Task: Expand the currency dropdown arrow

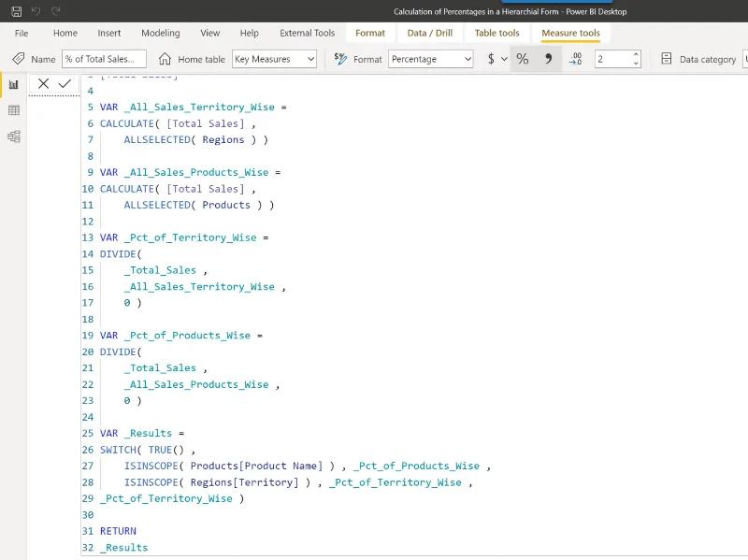Action: [x=504, y=59]
